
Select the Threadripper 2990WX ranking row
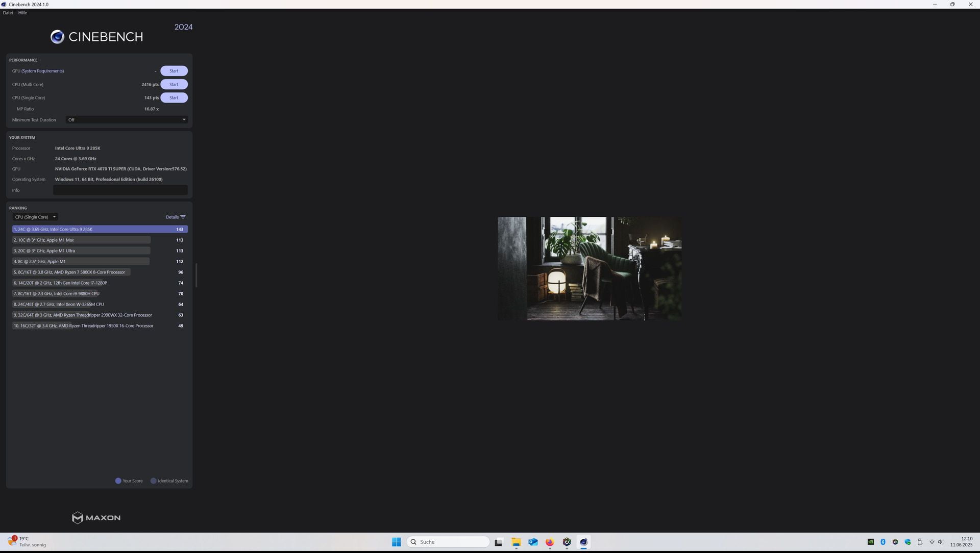[100, 315]
